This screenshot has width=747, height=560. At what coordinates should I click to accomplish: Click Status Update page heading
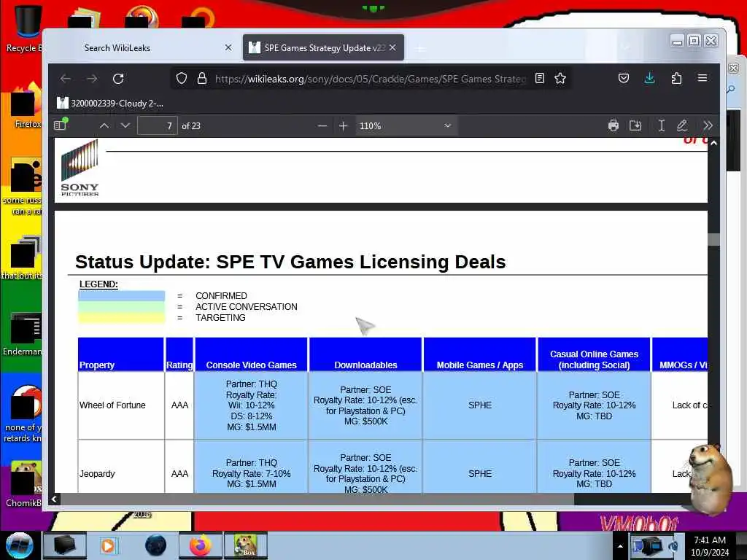[x=290, y=262]
